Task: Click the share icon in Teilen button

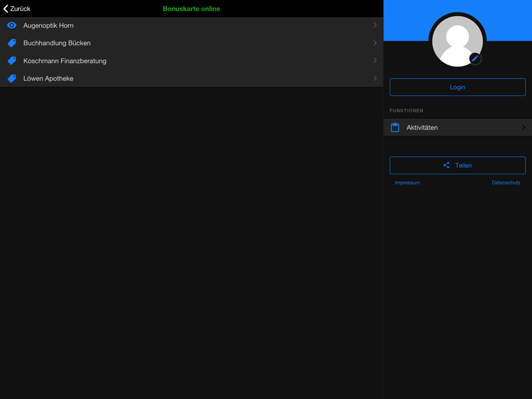Action: tap(446, 165)
